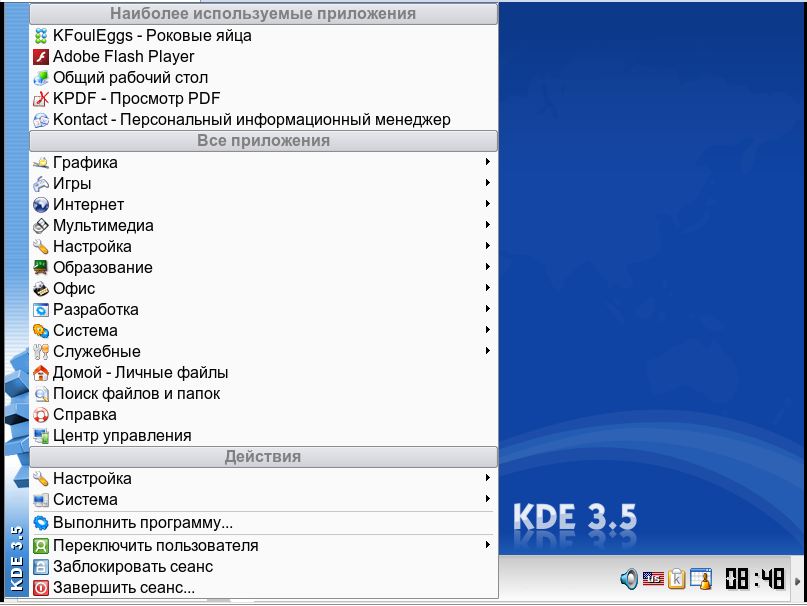Click the Klipper clipboard tray icon

(677, 579)
